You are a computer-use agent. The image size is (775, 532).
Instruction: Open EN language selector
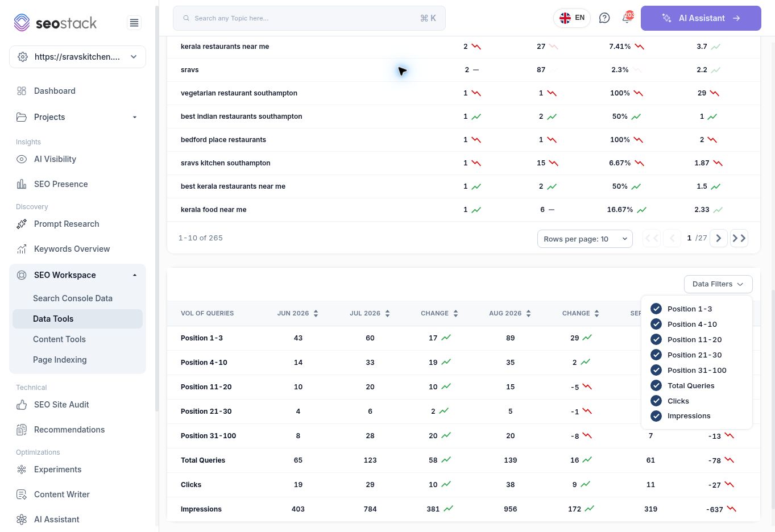[572, 18]
